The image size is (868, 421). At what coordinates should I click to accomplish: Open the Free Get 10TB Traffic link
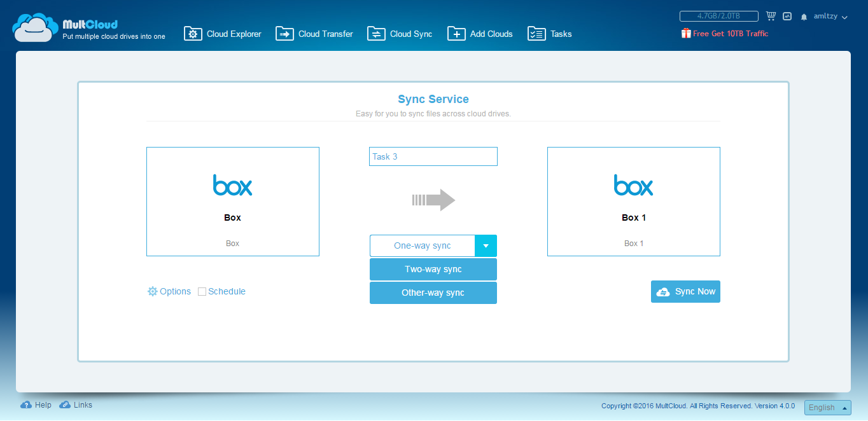click(725, 34)
